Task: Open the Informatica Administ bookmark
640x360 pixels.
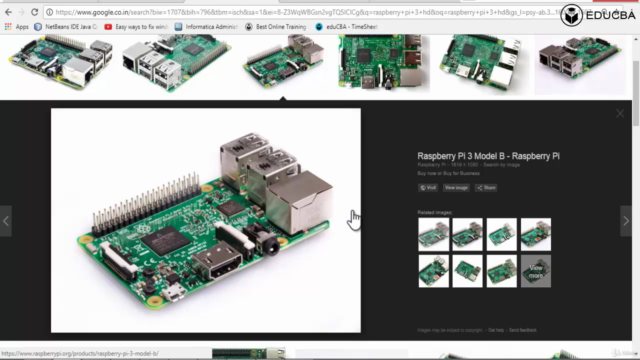Action: [x=206, y=27]
